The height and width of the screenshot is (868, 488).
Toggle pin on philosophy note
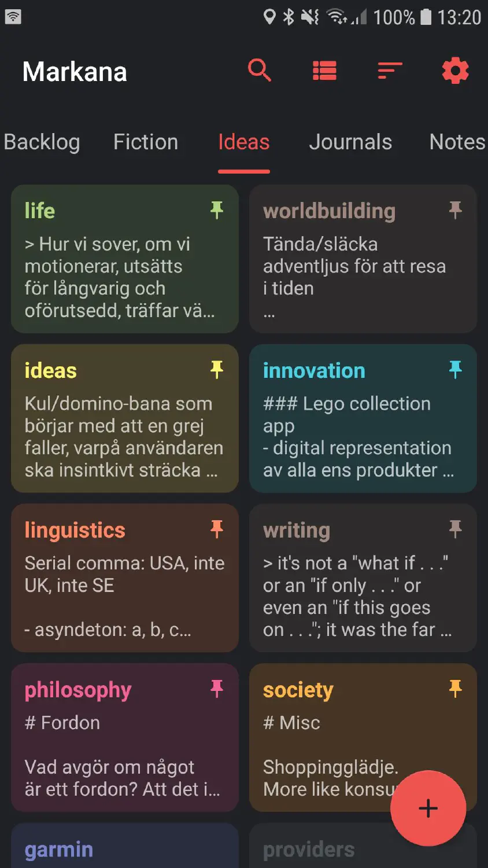coord(217,689)
